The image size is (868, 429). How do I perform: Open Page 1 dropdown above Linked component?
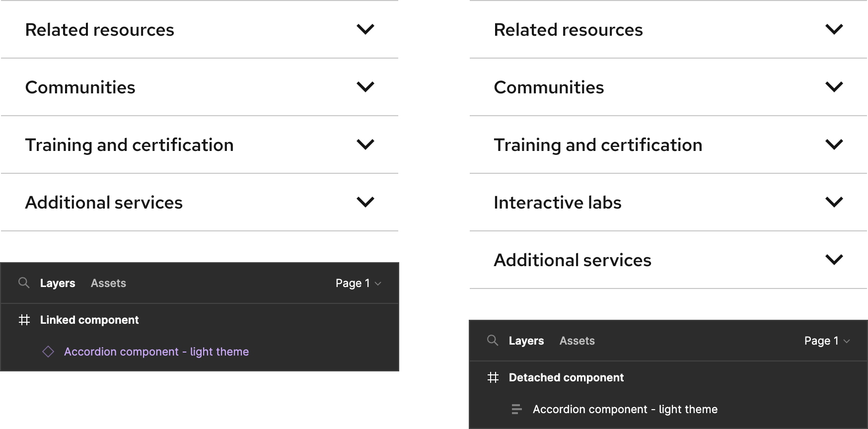click(x=358, y=283)
